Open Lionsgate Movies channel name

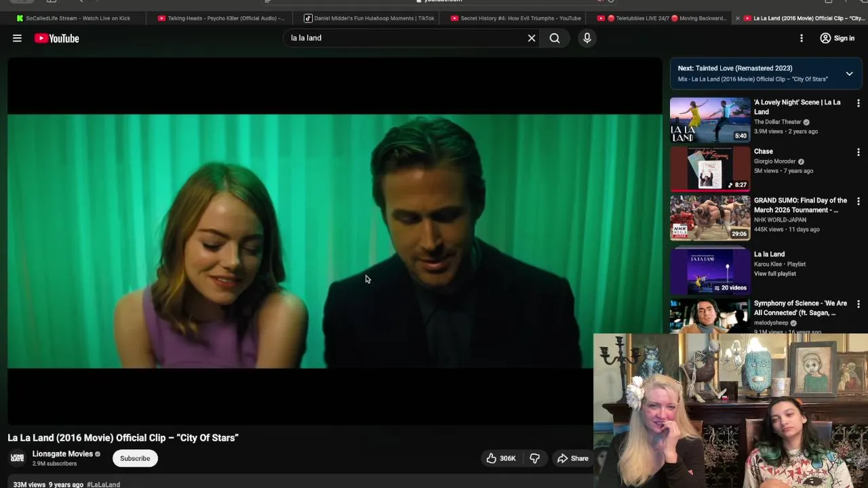click(62, 454)
